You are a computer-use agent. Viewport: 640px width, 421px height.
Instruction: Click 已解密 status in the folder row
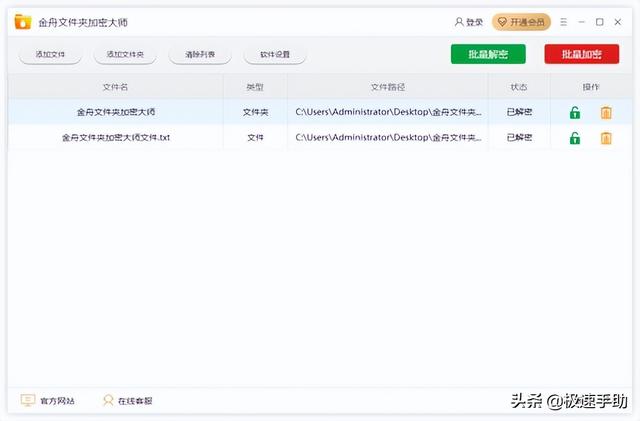click(519, 112)
